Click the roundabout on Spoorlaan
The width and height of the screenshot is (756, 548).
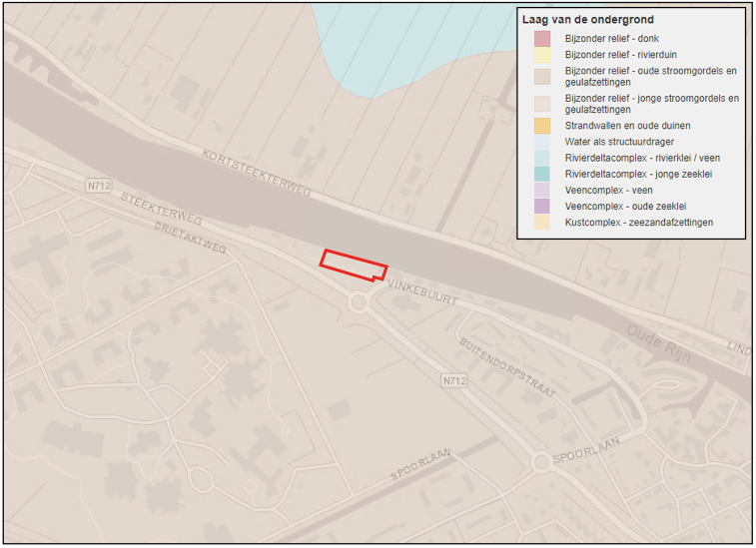click(x=541, y=462)
